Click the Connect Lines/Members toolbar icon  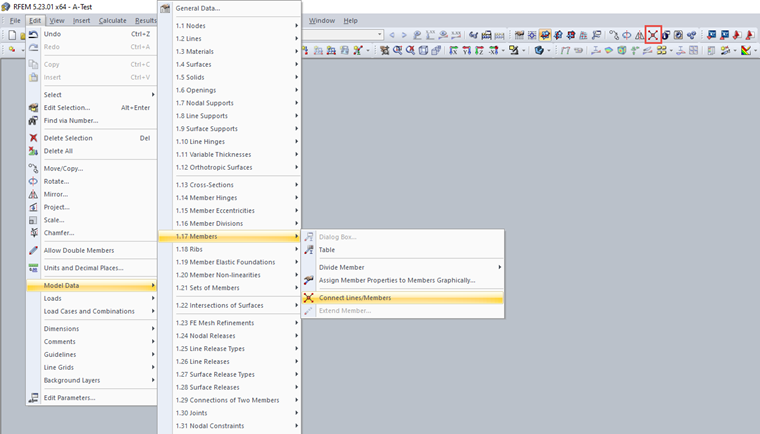tap(653, 35)
